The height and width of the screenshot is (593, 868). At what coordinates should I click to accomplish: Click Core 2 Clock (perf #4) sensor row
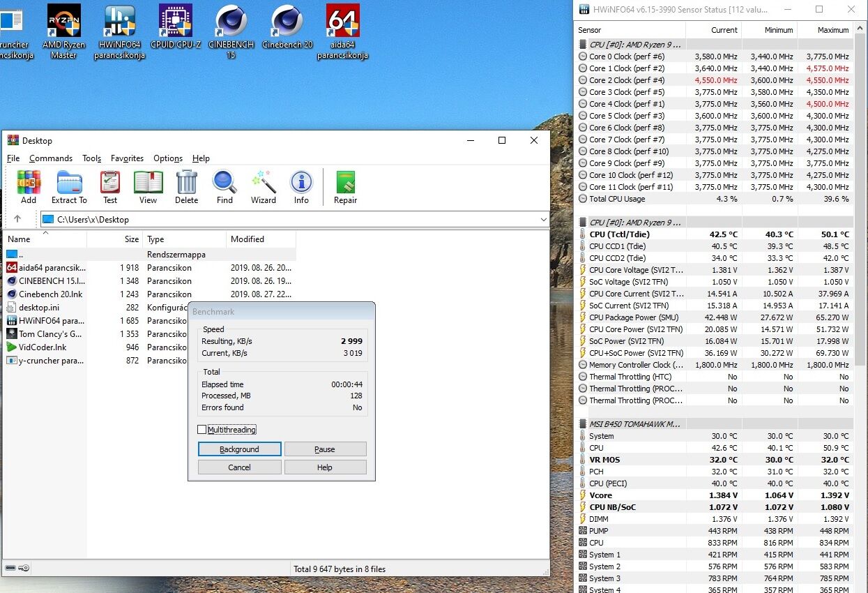point(715,80)
